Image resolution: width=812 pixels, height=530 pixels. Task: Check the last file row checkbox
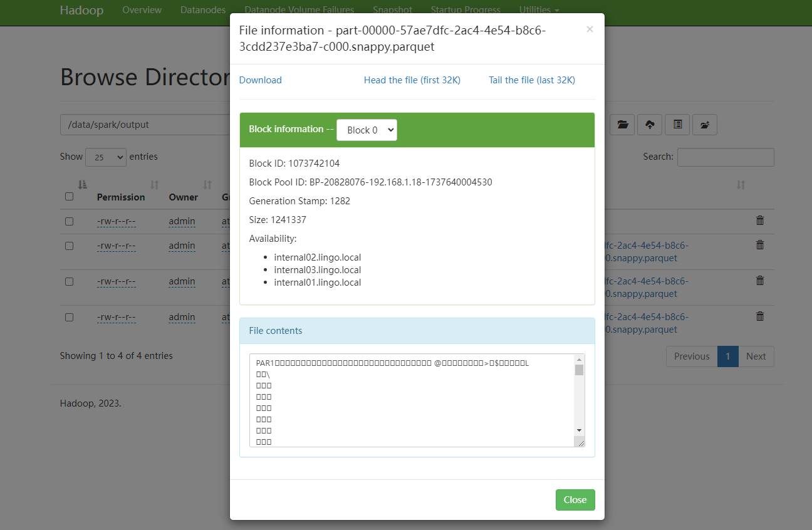[70, 317]
